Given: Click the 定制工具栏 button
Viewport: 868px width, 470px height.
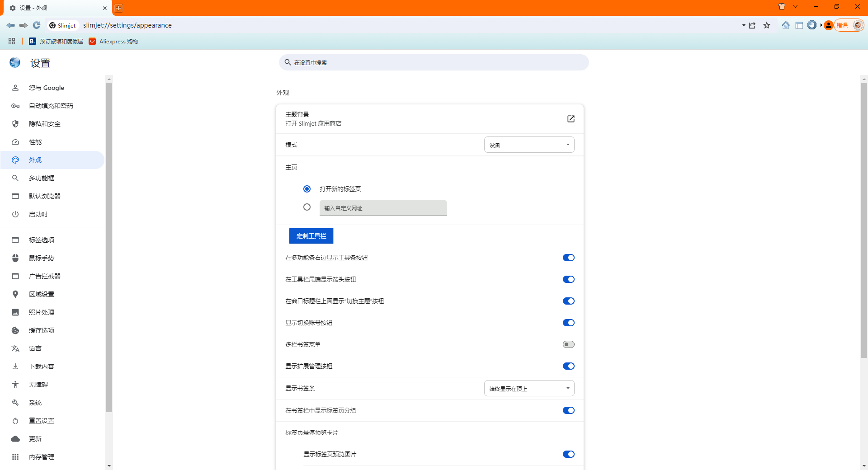Looking at the screenshot, I should point(311,235).
